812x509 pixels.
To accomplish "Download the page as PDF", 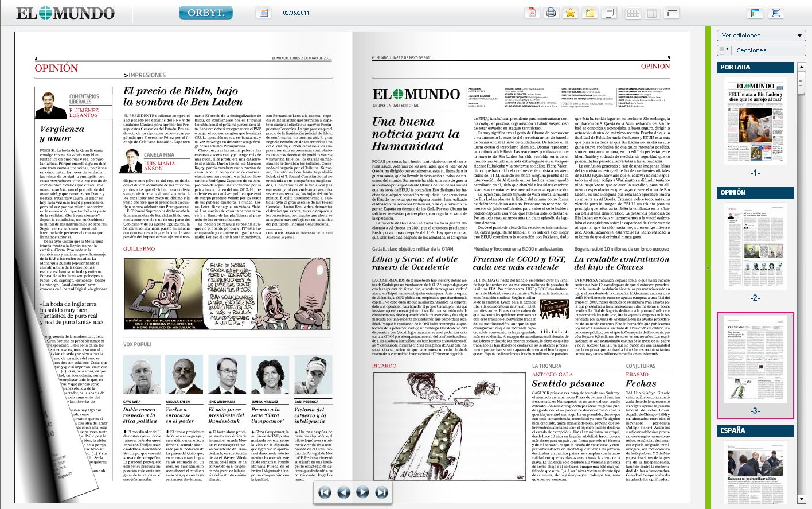I will [533, 13].
